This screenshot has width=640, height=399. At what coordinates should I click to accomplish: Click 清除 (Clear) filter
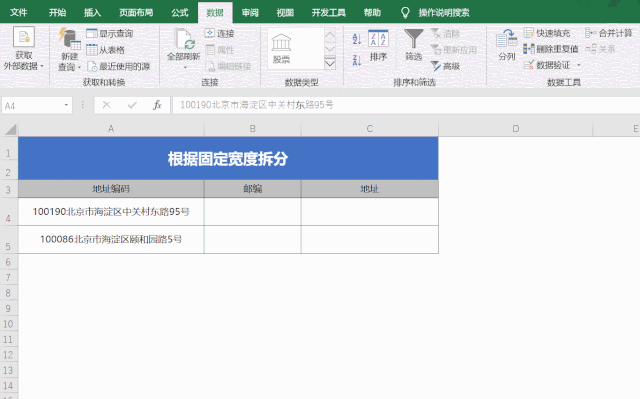click(x=445, y=33)
